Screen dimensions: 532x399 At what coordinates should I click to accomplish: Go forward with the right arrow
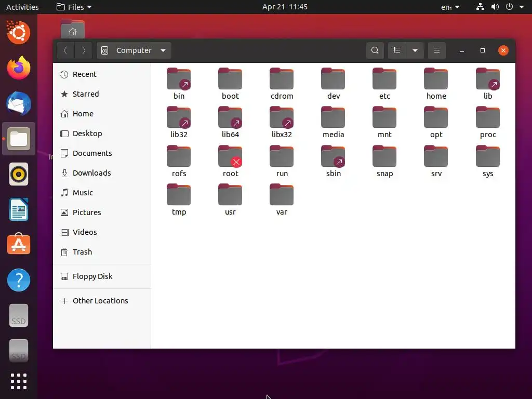pyautogui.click(x=84, y=50)
